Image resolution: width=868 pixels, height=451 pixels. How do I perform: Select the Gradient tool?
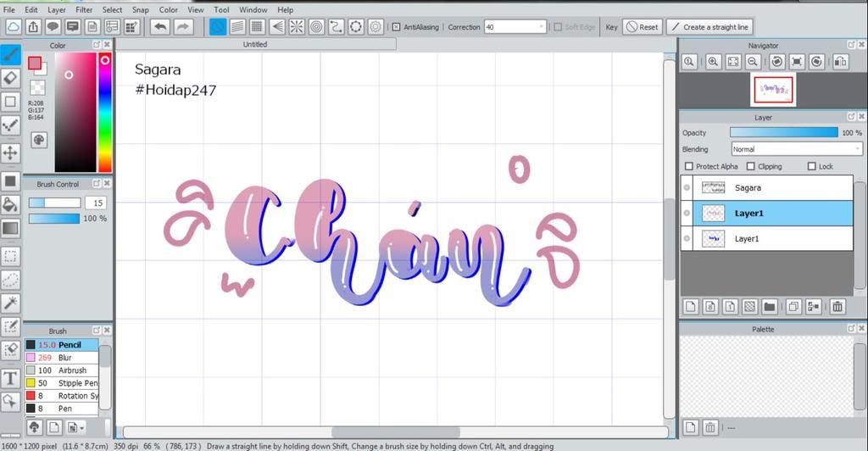(10, 228)
